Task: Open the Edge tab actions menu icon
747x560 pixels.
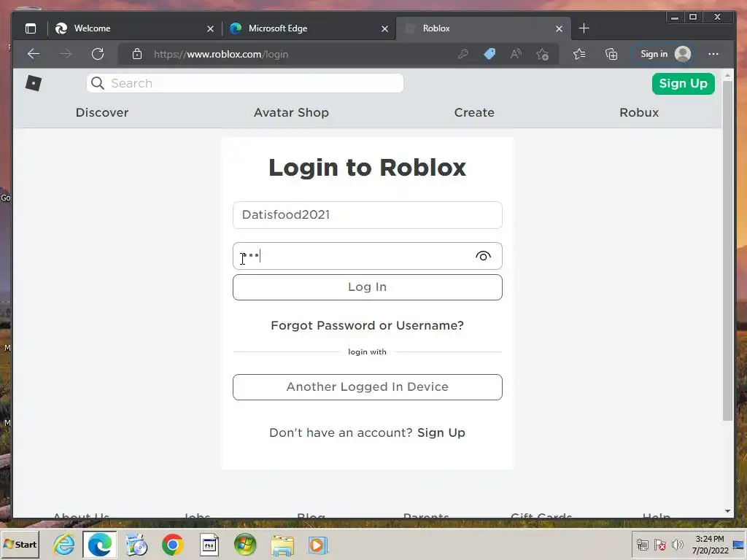Action: click(31, 28)
